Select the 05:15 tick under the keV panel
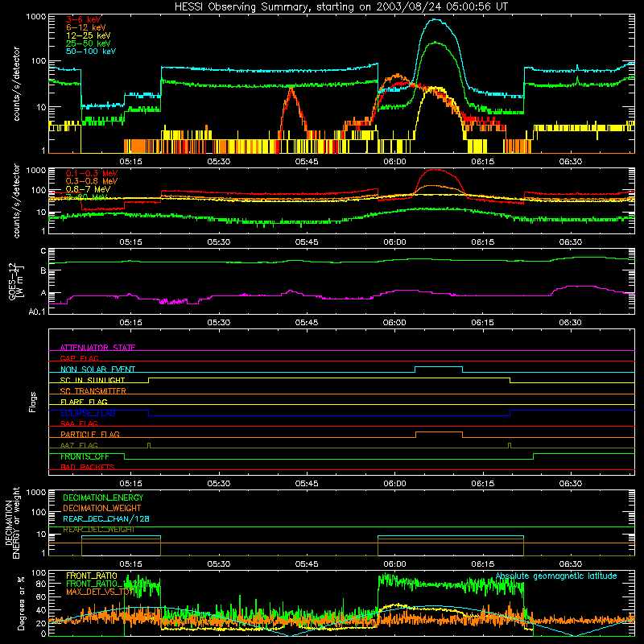Image resolution: width=644 pixels, height=644 pixels. click(x=130, y=161)
